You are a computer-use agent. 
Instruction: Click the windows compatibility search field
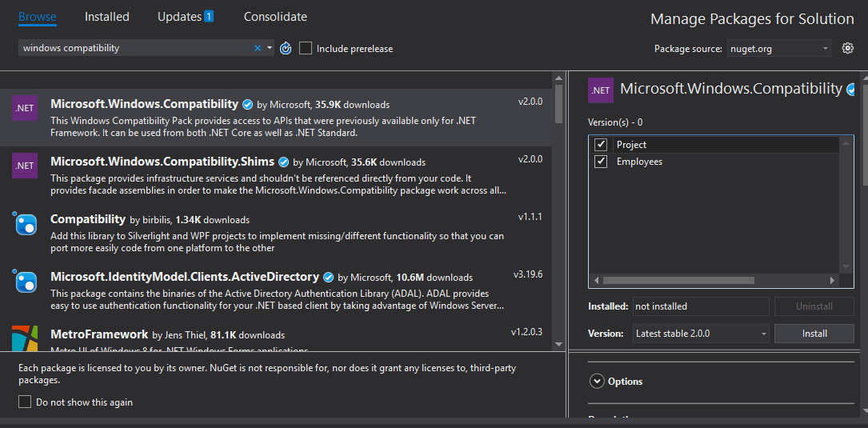[x=134, y=48]
